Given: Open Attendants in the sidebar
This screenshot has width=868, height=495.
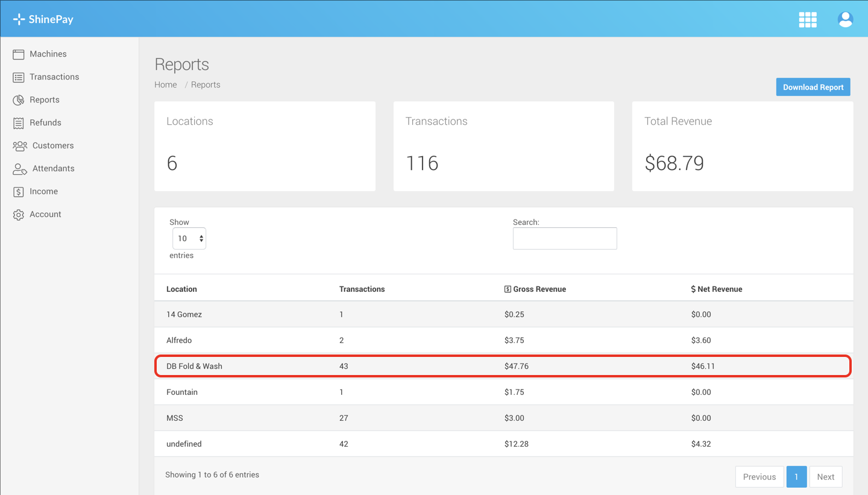Looking at the screenshot, I should click(54, 168).
